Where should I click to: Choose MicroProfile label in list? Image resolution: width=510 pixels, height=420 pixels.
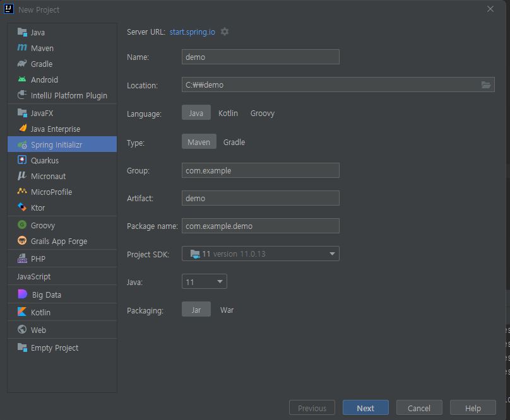tap(51, 192)
